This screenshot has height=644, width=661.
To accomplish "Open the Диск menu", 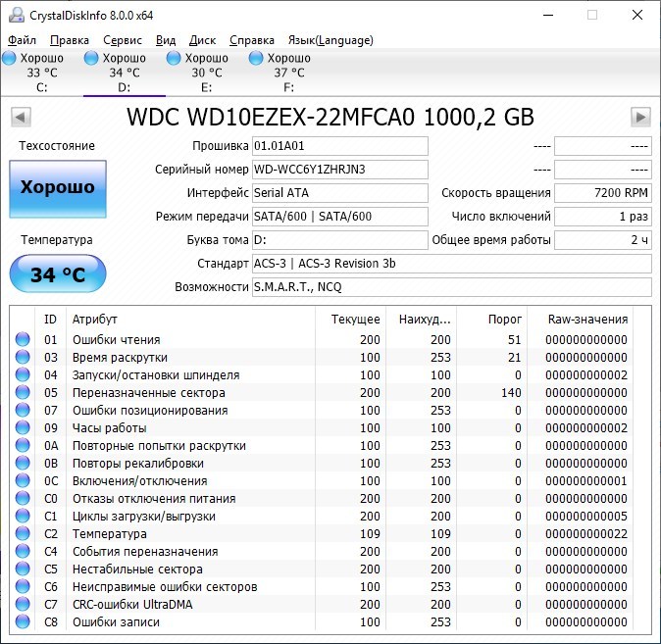I will pos(202,40).
